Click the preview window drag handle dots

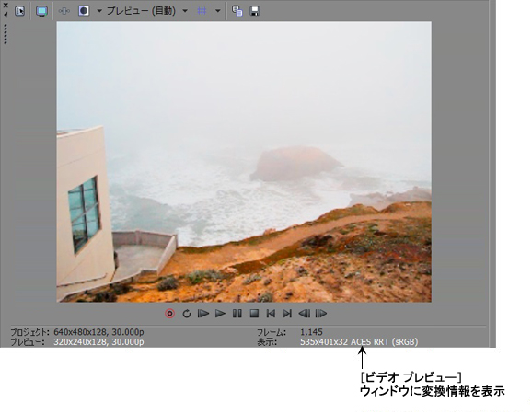6,34
